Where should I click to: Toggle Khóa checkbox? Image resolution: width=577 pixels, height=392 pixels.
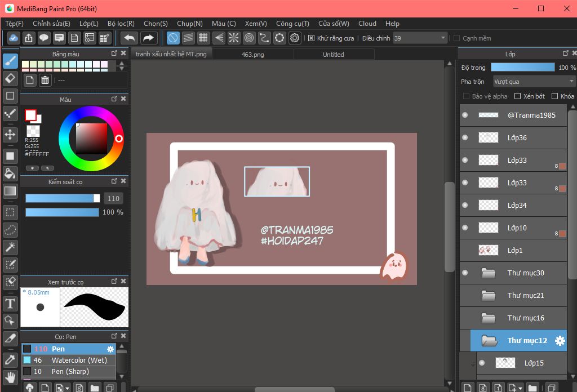554,96
